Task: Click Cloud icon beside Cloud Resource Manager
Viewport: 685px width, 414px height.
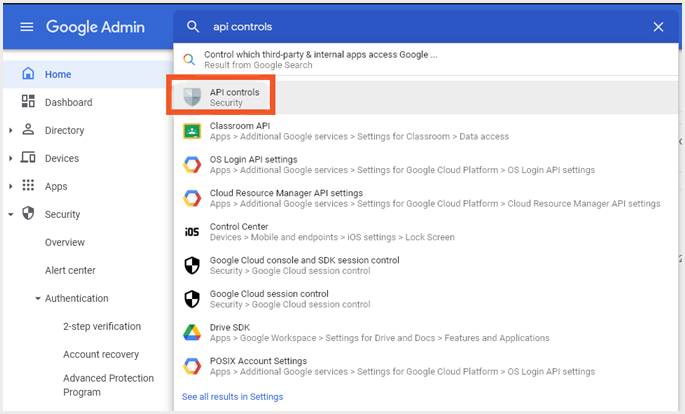Action: 192,198
